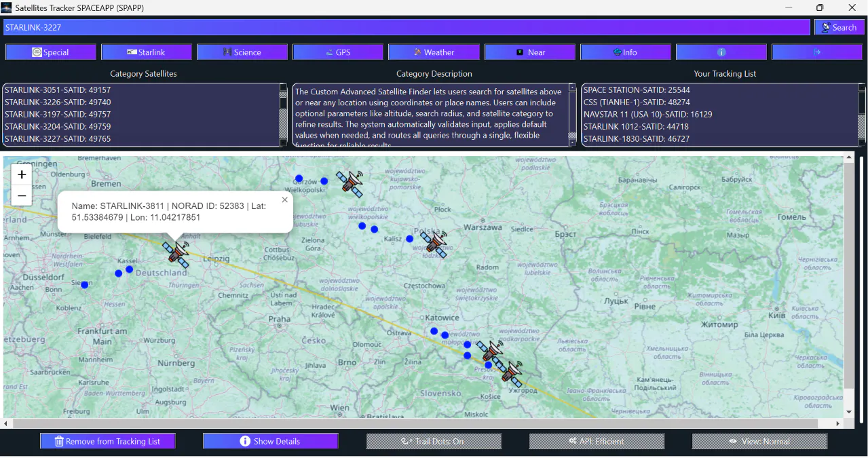The width and height of the screenshot is (868, 458).
Task: Open the Near category
Action: point(530,52)
